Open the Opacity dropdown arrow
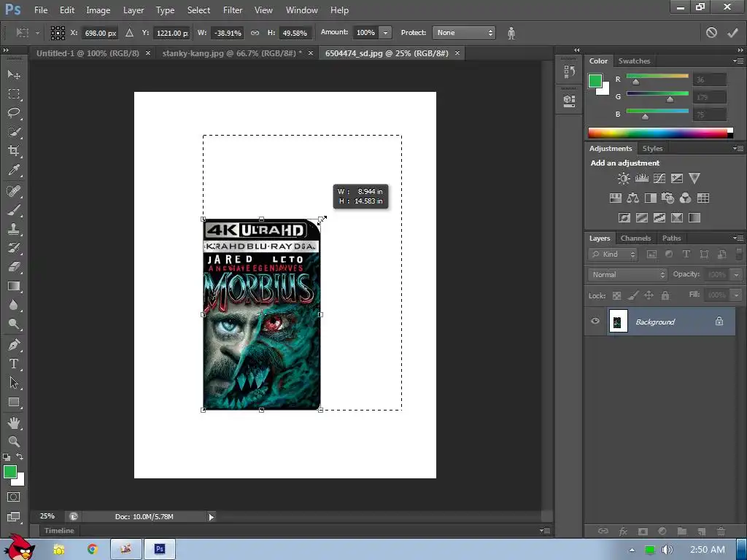This screenshot has width=747, height=560. click(x=737, y=275)
